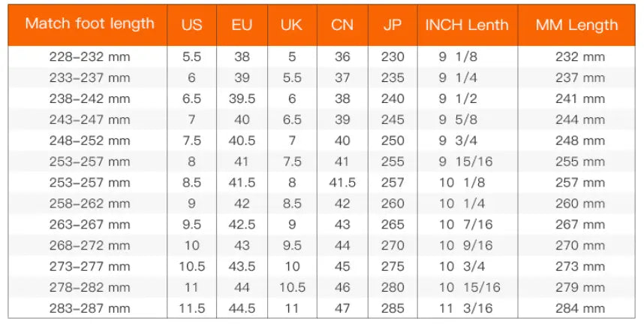Select the 284 mm length cell
644x324 pixels.
(580, 308)
